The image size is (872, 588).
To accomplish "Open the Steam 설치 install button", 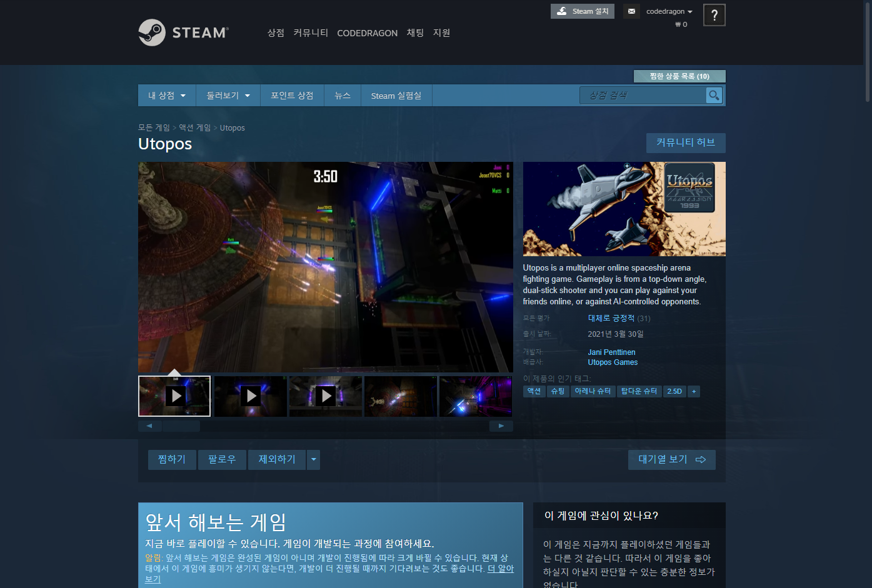I will [583, 11].
